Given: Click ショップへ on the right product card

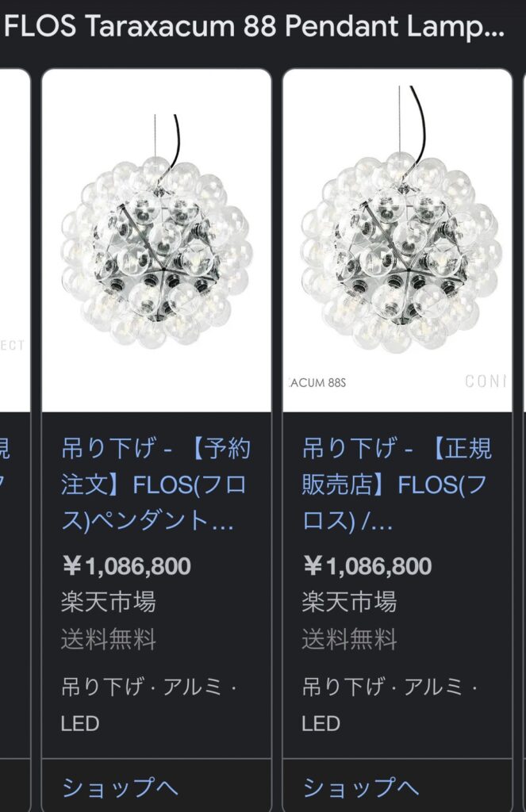Looking at the screenshot, I should [x=361, y=787].
